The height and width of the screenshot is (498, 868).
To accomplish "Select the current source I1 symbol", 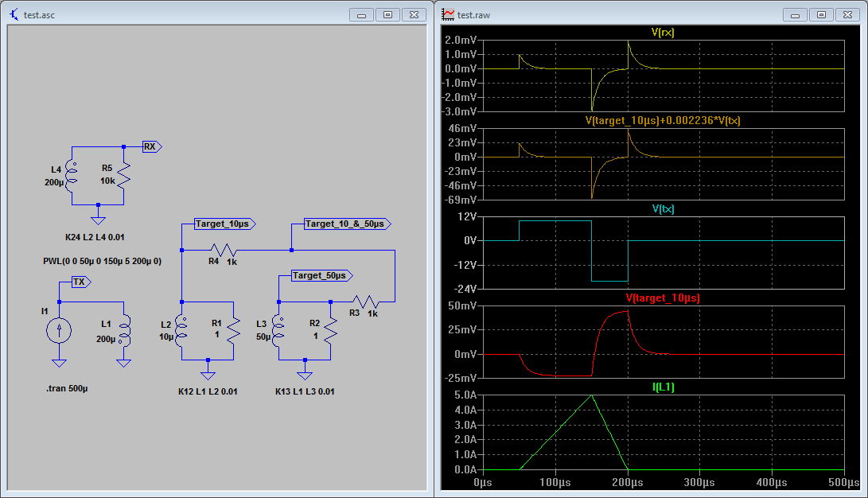I will click(59, 330).
